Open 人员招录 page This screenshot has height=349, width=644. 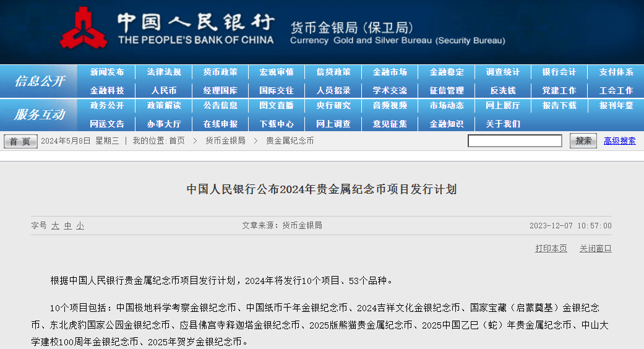tap(333, 90)
